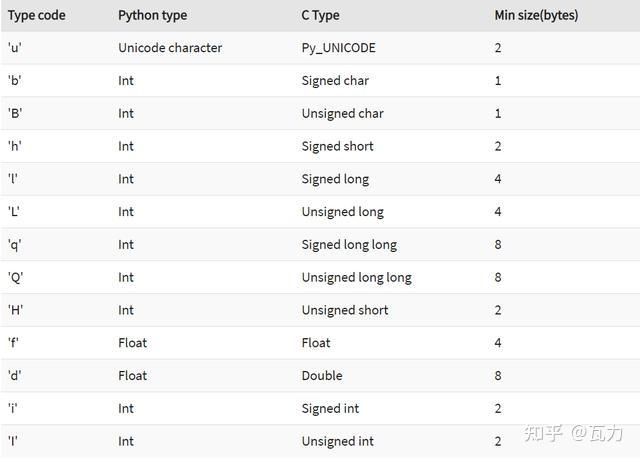This screenshot has width=640, height=459.
Task: Select the 'Unsigned long' cell
Action: tap(342, 212)
